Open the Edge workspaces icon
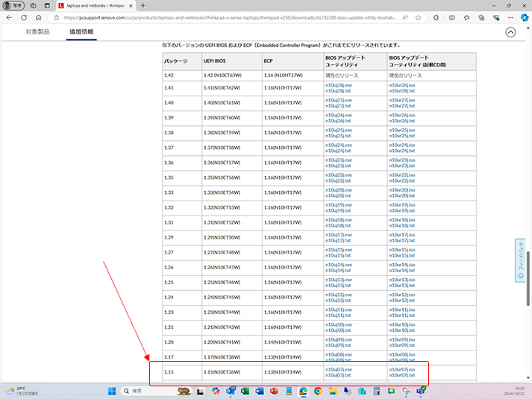532x399 pixels. pyautogui.click(x=34, y=6)
